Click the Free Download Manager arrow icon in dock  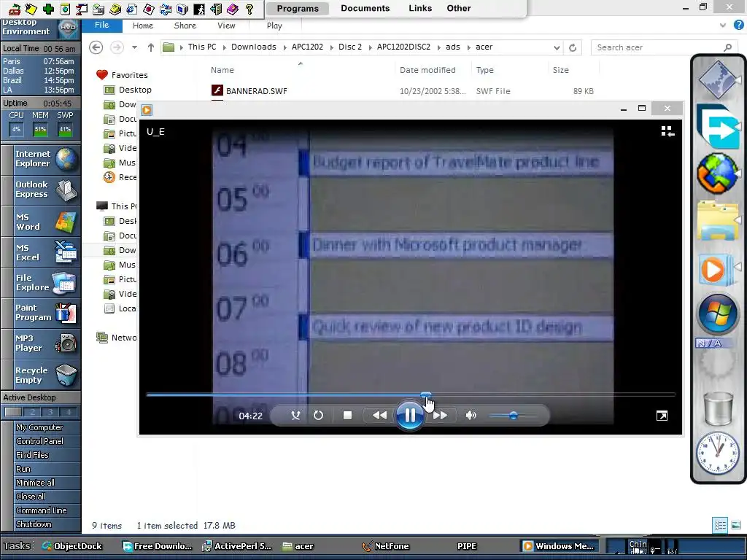click(718, 126)
